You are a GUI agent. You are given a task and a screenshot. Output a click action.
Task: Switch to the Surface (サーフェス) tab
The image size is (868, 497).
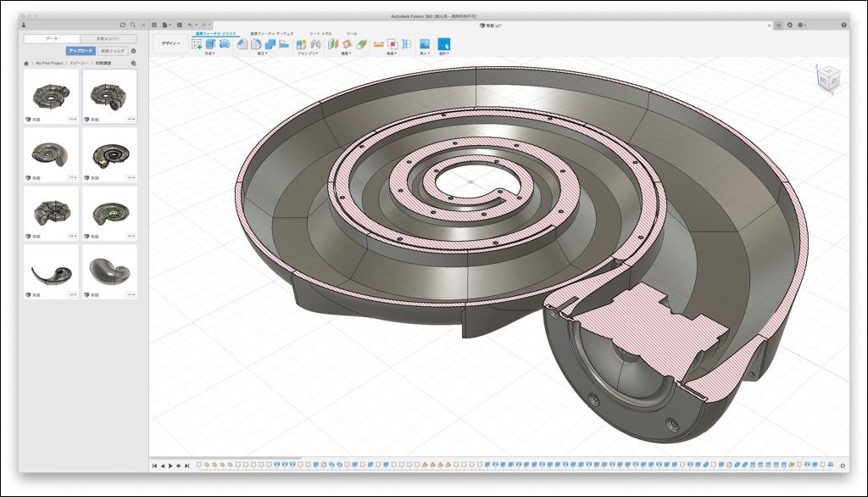point(272,34)
